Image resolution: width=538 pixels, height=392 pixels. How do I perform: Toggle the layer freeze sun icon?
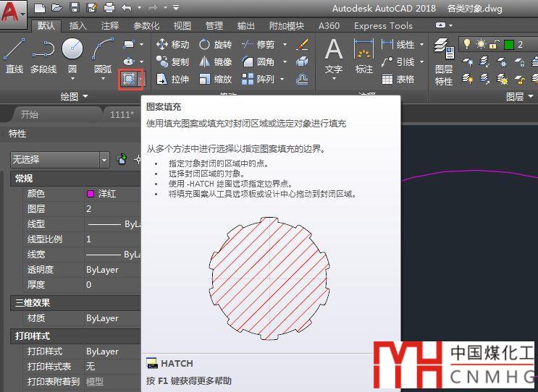[x=481, y=45]
